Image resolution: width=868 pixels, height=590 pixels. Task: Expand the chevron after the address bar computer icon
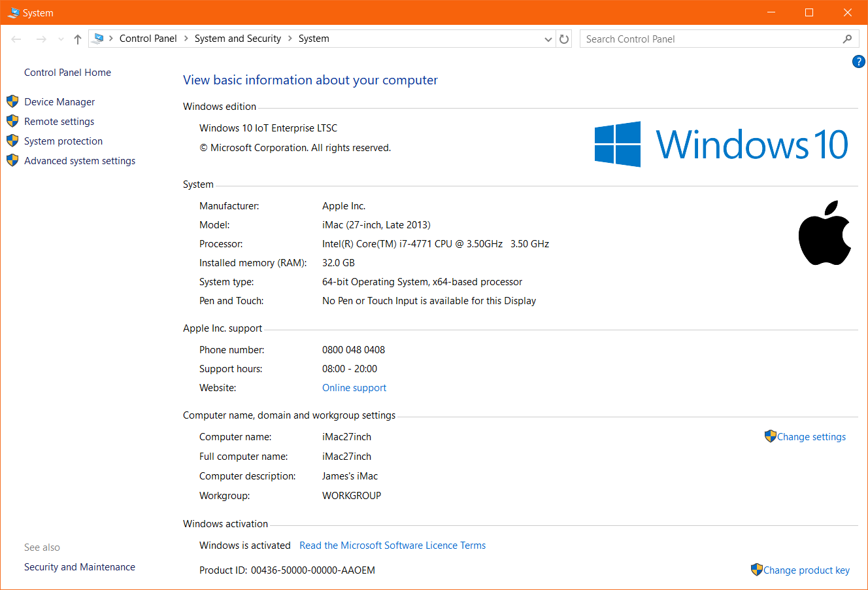(x=111, y=39)
